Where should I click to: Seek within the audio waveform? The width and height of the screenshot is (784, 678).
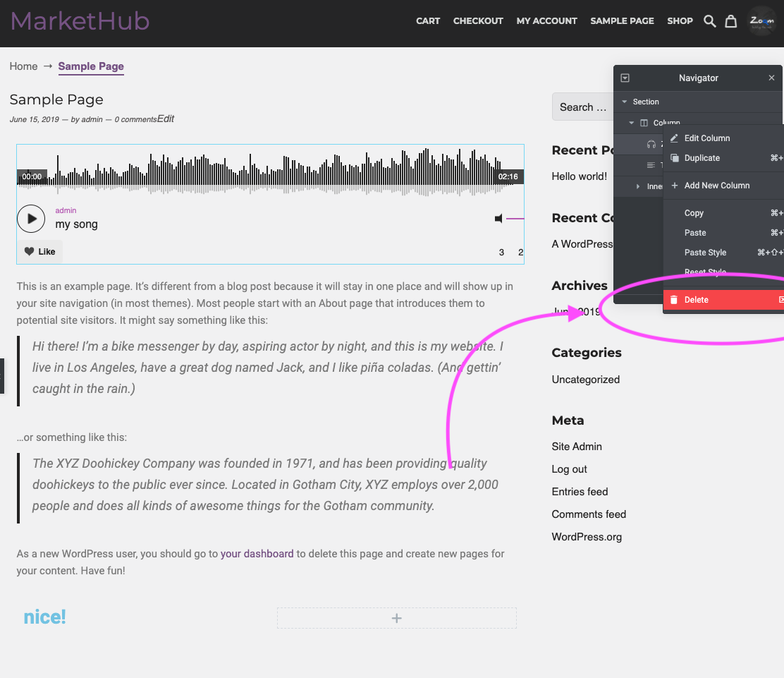[x=270, y=171]
